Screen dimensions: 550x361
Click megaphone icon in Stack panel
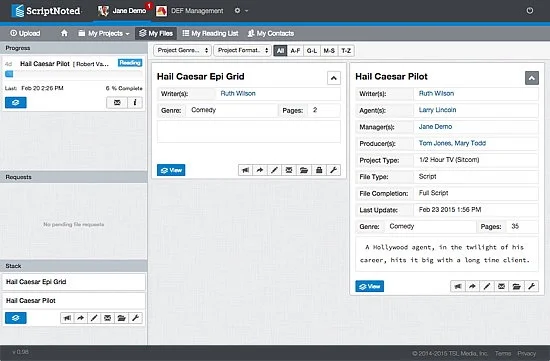pos(67,318)
